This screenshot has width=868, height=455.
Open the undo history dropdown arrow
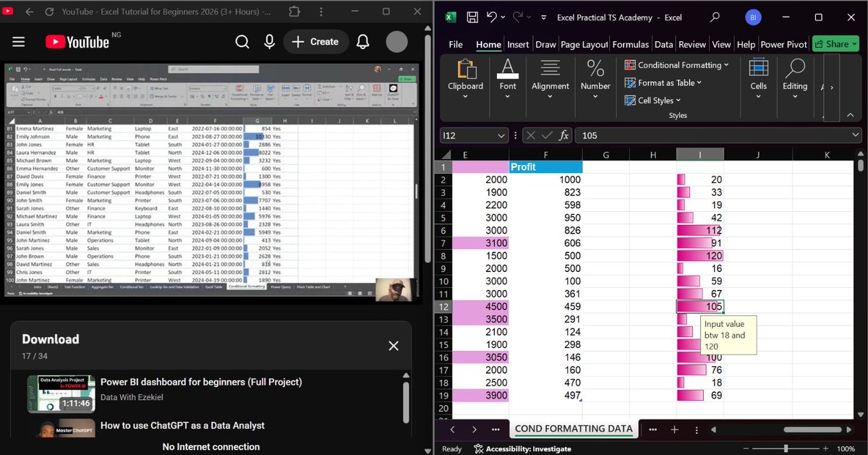pos(504,17)
